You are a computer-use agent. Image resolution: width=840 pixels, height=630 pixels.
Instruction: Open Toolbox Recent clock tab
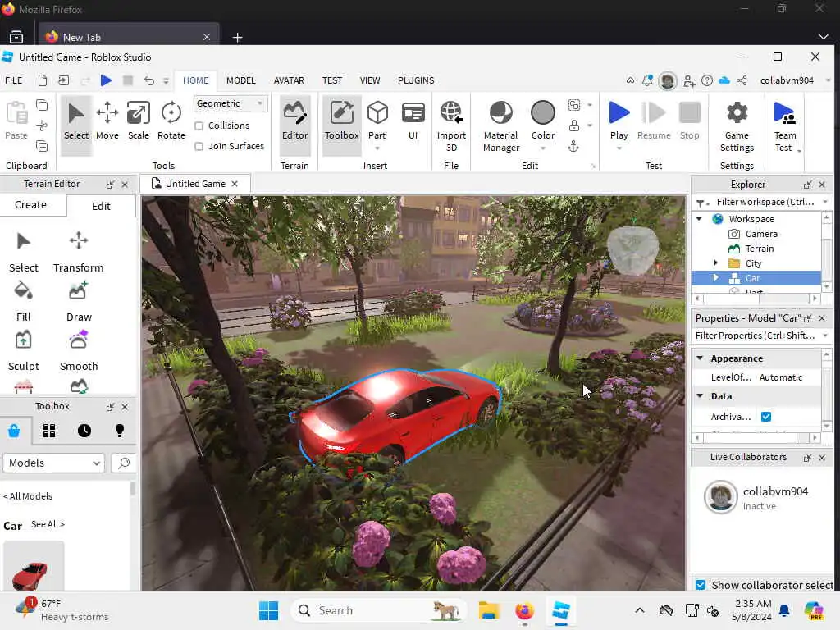pos(84,431)
